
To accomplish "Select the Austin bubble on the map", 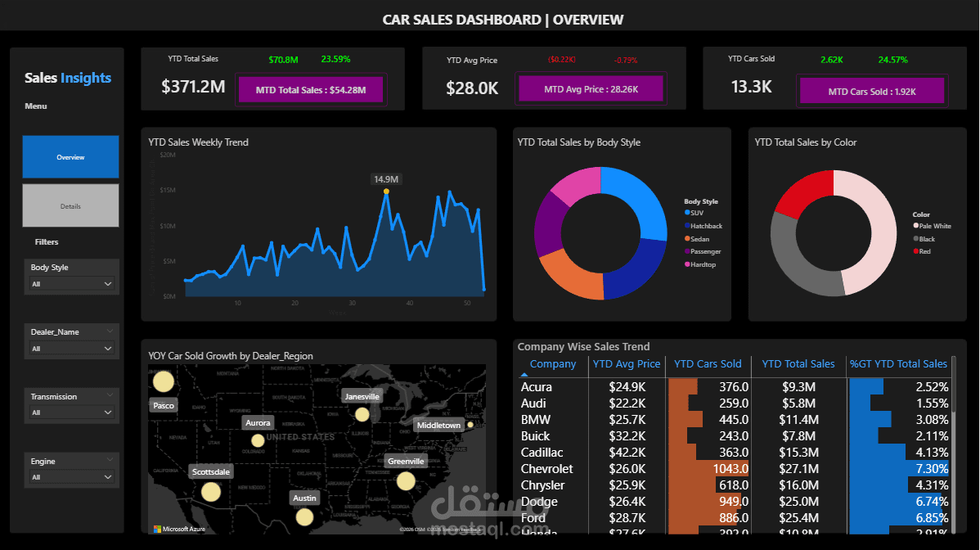I will pos(304,516).
